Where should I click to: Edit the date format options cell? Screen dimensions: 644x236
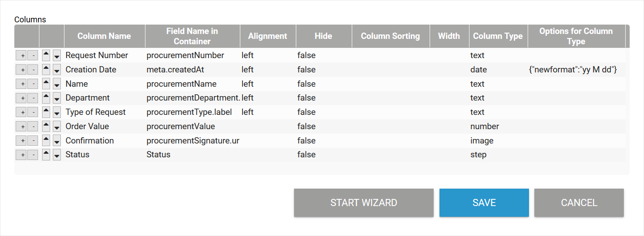click(573, 70)
